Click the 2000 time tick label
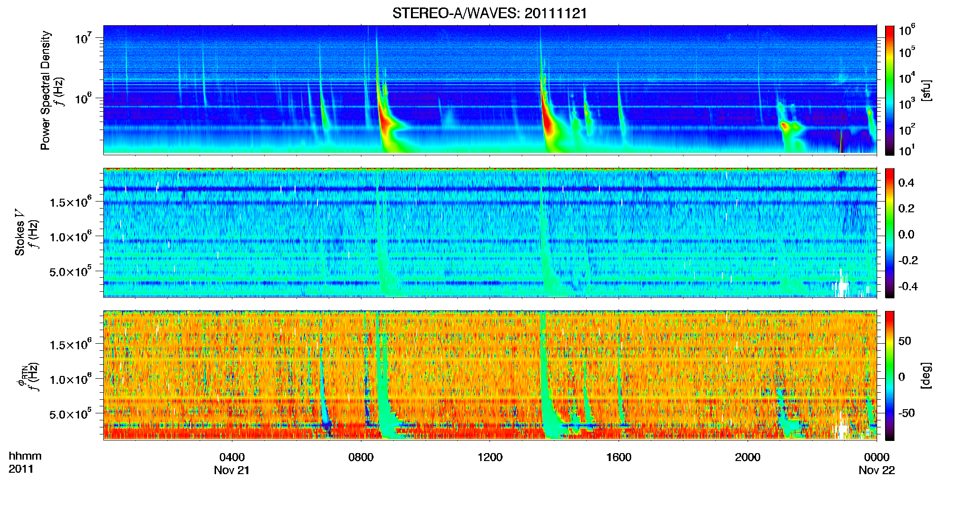This screenshot has height=505, width=980. pos(748,457)
